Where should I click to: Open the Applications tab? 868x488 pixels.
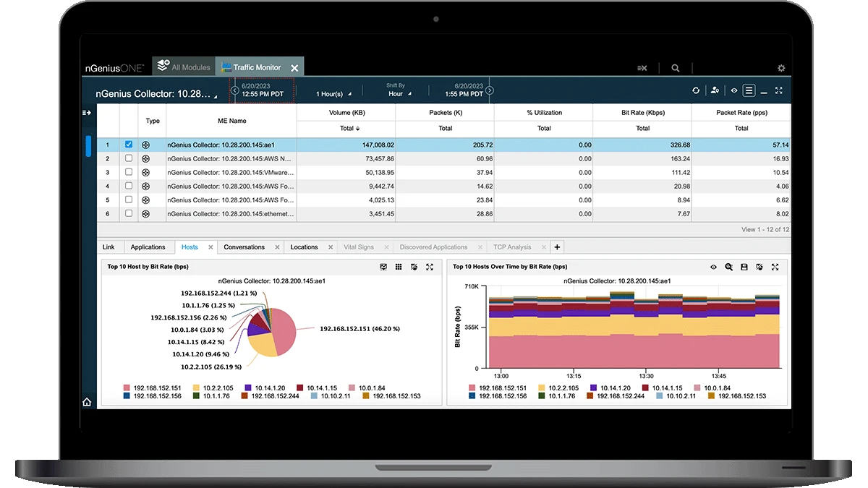(x=149, y=247)
